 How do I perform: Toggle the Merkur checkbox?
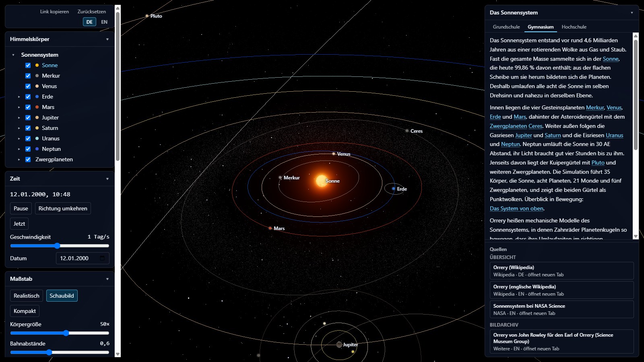[x=28, y=76]
